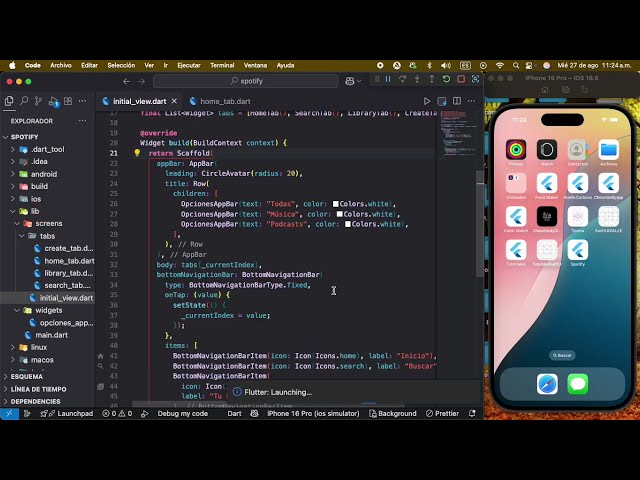Open the Selección menu
Screen dimensions: 640x480
(121, 65)
